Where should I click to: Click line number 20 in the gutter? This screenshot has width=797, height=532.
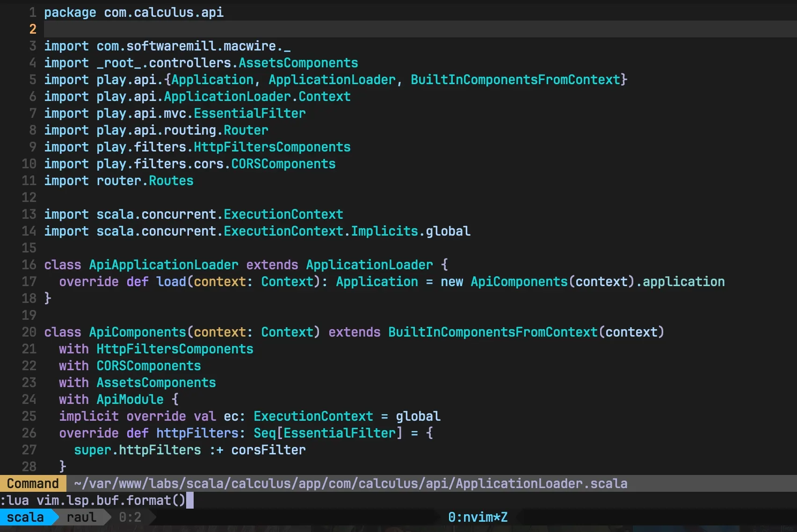coord(29,332)
